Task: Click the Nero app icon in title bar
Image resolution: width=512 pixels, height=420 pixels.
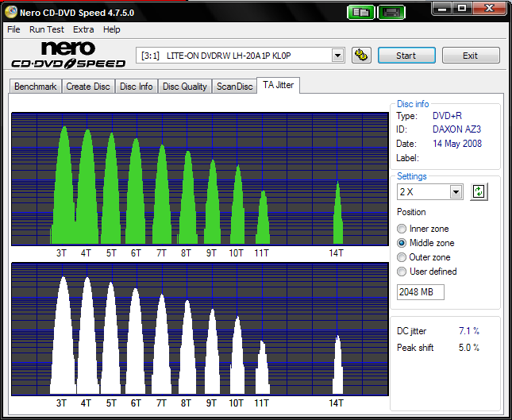Action: (11, 12)
